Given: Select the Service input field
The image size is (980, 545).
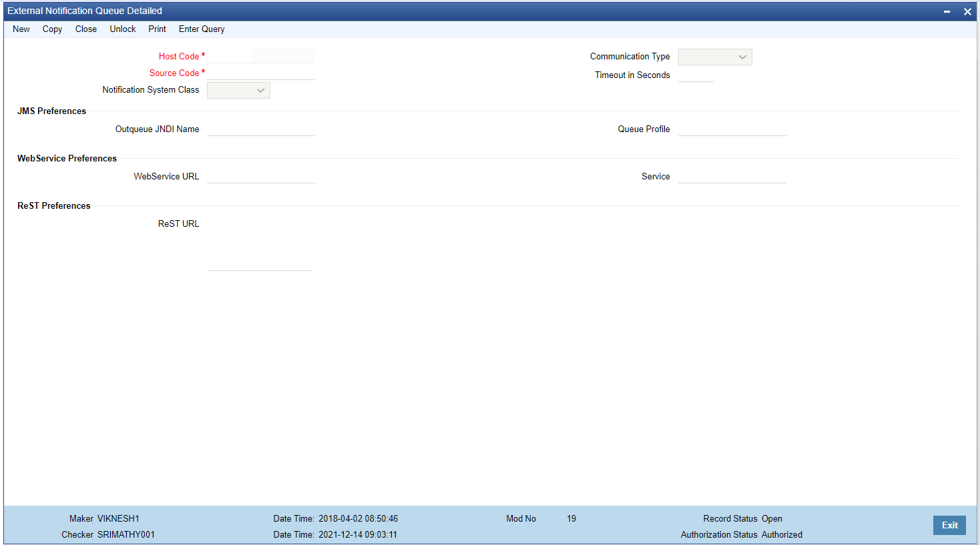Looking at the screenshot, I should pos(732,176).
